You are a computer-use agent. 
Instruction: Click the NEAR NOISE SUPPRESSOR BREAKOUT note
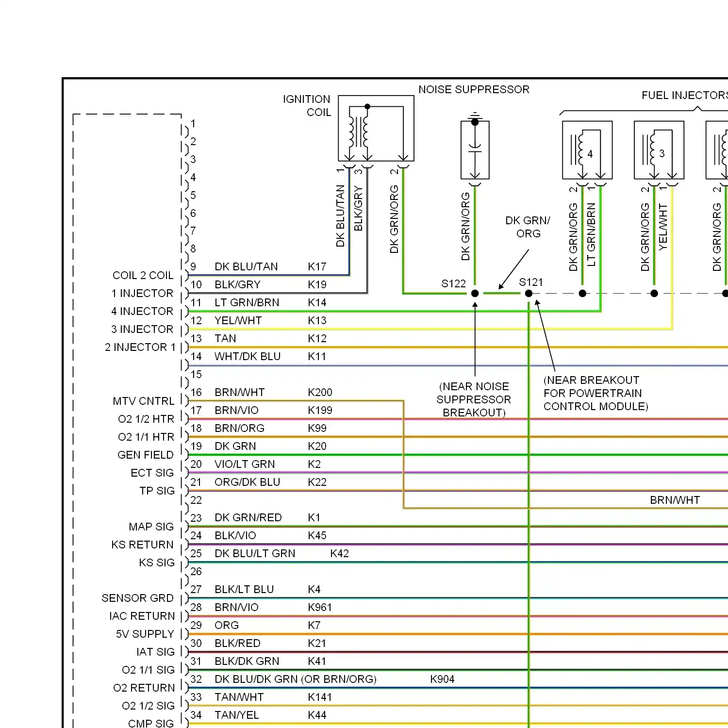click(x=474, y=399)
